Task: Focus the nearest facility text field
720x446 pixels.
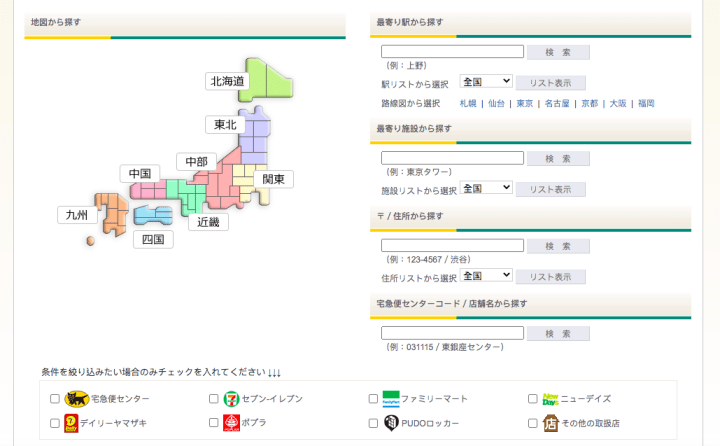Action: click(x=452, y=158)
